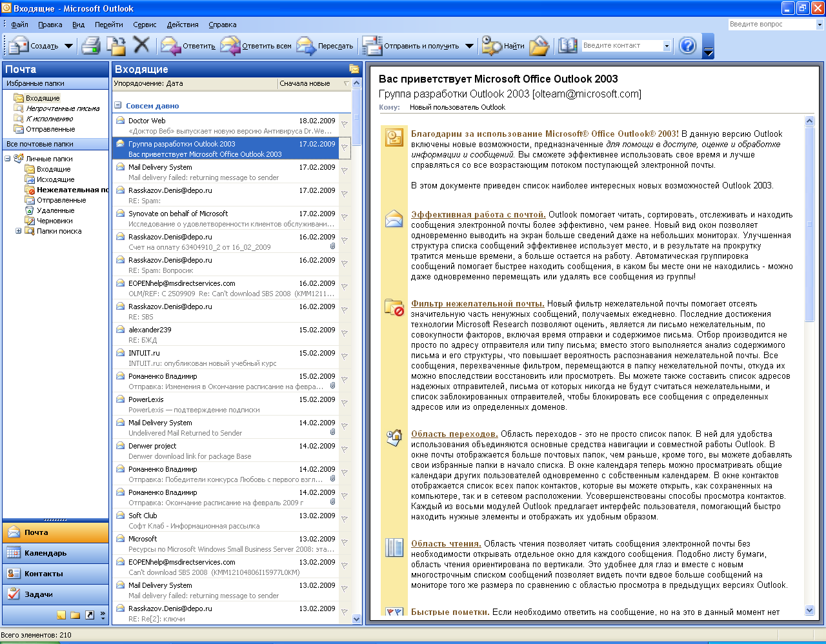Click the folder-with-pencil icon next to Найти
Image resolution: width=826 pixels, height=644 pixels.
539,46
